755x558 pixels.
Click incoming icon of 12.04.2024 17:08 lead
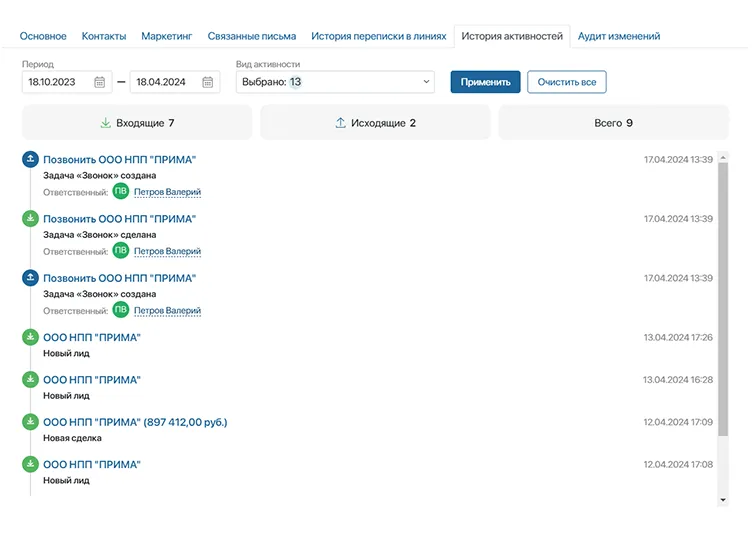point(30,464)
